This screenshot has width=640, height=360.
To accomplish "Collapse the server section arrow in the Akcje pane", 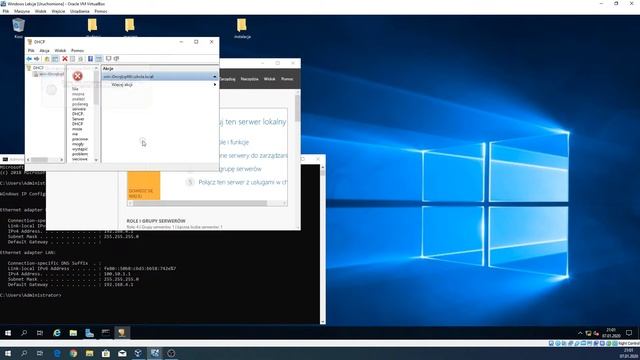I will point(215,77).
